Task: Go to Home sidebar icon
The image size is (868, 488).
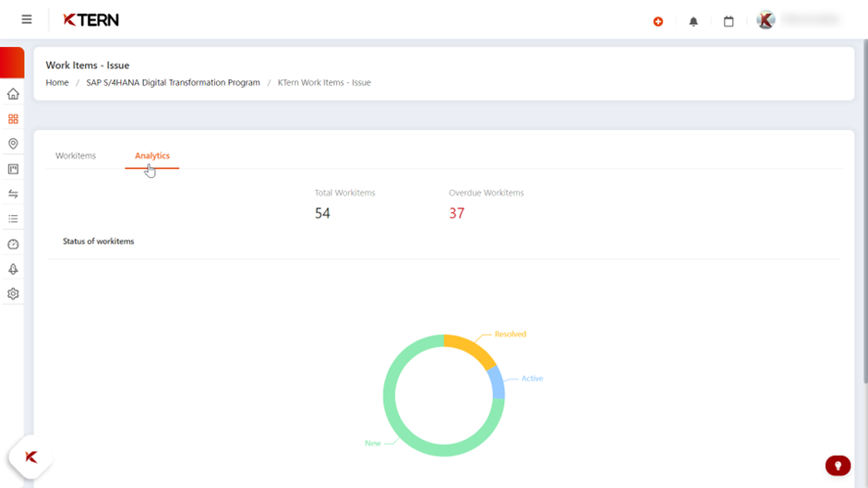Action: pos(13,94)
